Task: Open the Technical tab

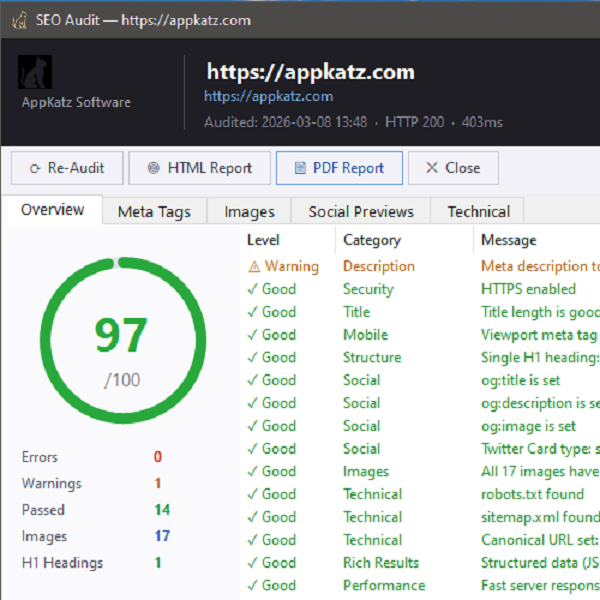Action: click(478, 211)
